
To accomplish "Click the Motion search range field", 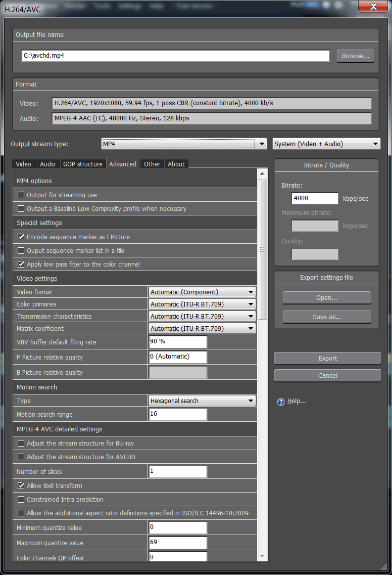I will click(x=178, y=414).
